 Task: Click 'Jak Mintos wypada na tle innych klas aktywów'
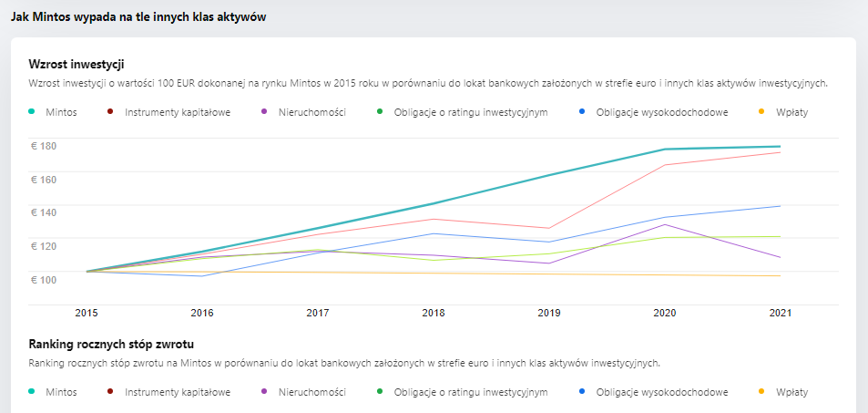coord(138,17)
